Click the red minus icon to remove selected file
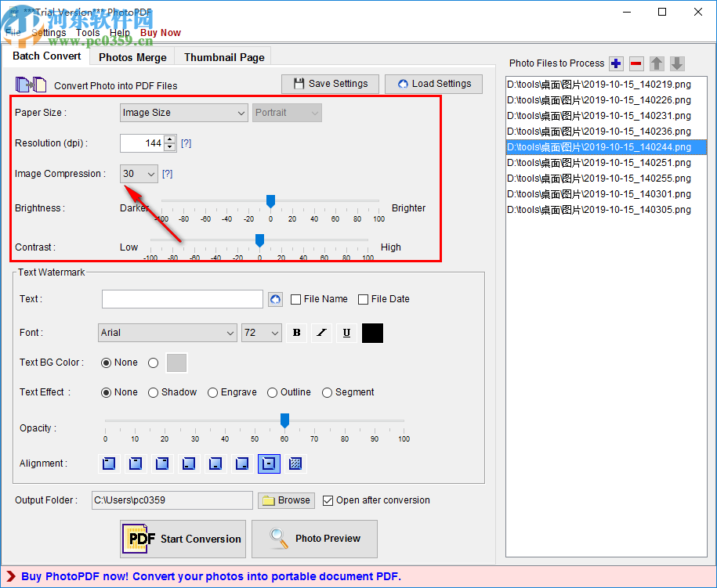This screenshot has width=717, height=588. click(636, 63)
